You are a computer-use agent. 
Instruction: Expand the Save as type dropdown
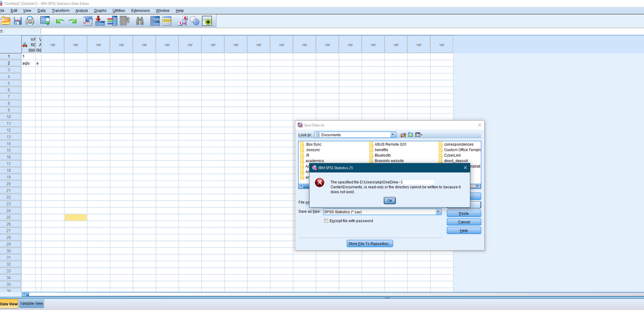click(438, 212)
